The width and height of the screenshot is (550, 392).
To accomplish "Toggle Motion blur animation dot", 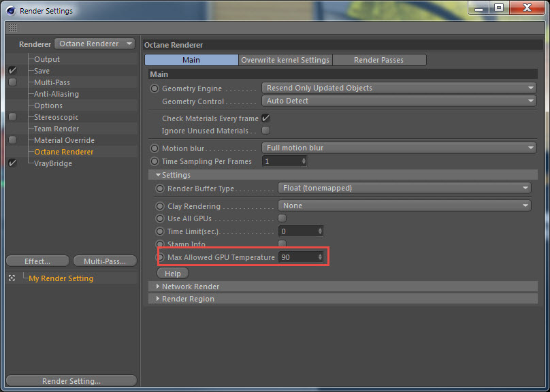I will [x=155, y=148].
